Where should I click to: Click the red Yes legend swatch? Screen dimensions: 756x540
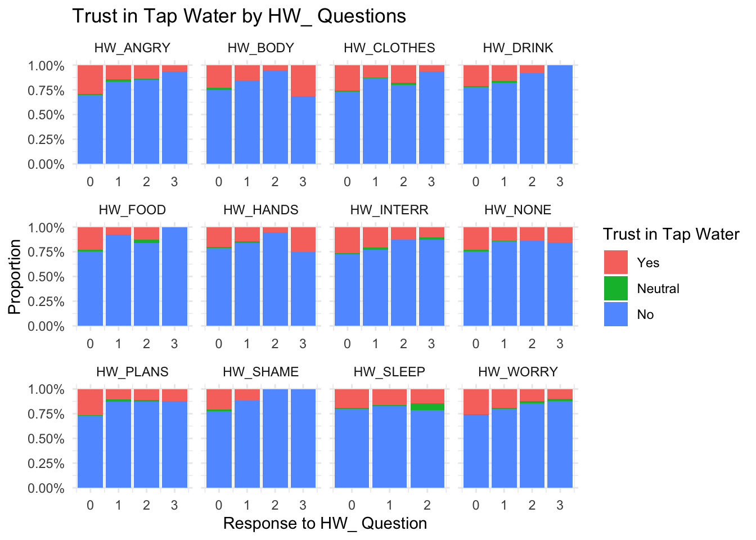click(x=616, y=263)
